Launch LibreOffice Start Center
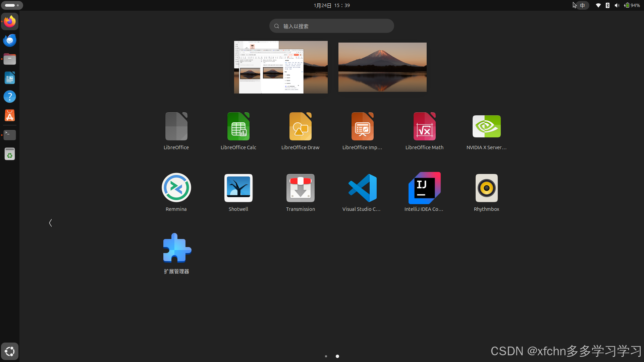 click(176, 131)
